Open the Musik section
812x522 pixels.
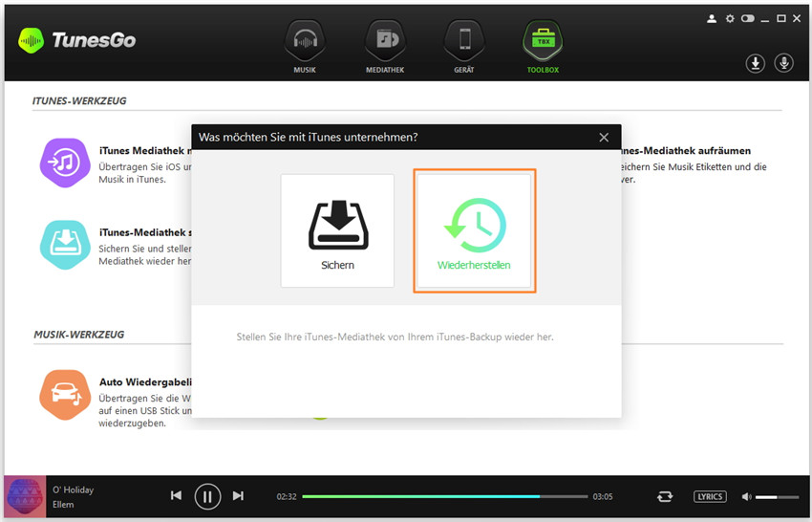click(305, 47)
